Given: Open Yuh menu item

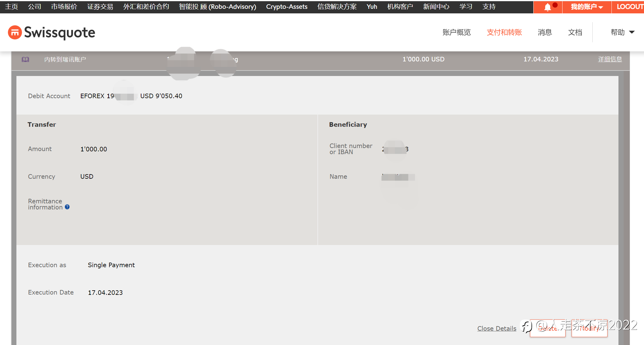Looking at the screenshot, I should tap(372, 7).
